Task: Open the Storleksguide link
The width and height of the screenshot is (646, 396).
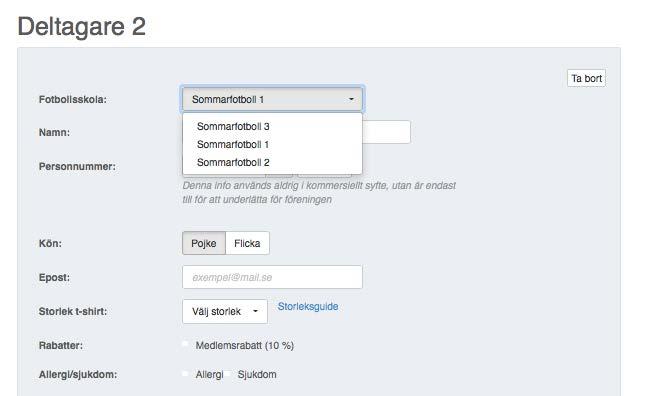Action: [308, 306]
